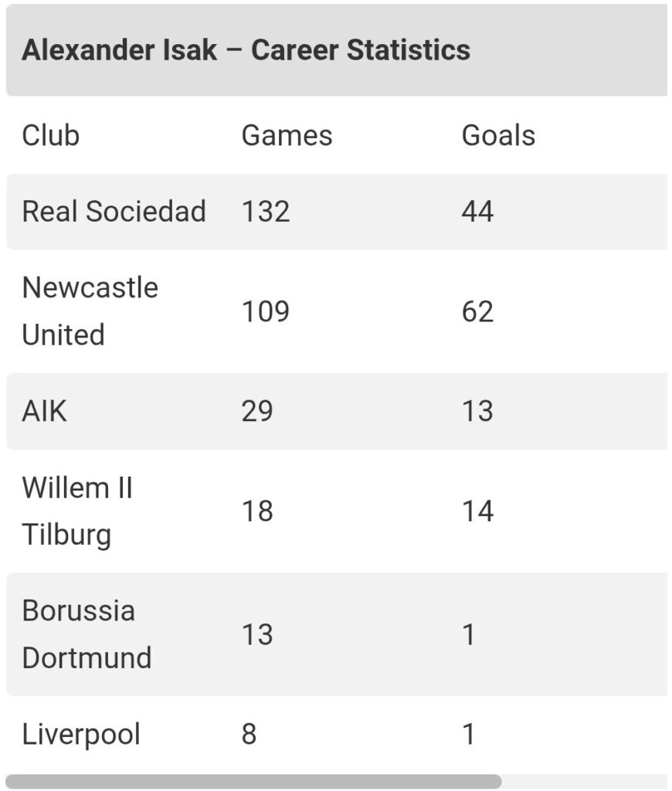Click AIK games value 29
This screenshot has height=791, width=672.
tap(257, 411)
